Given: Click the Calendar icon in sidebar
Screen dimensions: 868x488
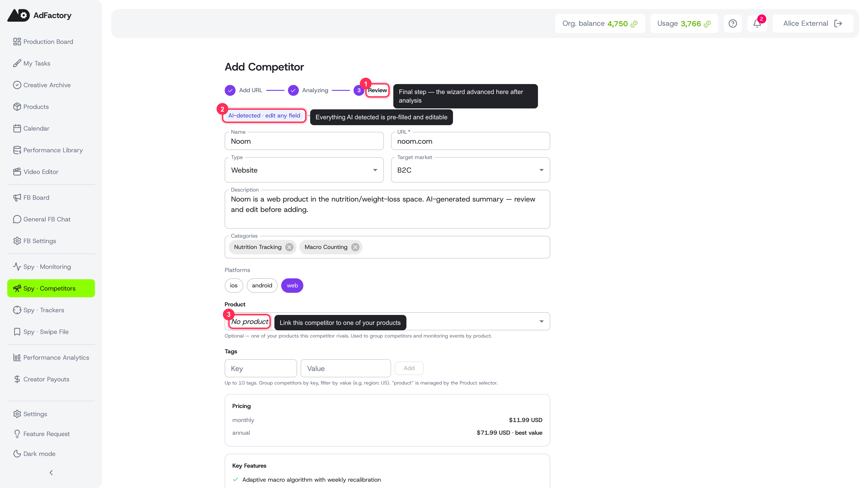Looking at the screenshot, I should [17, 128].
